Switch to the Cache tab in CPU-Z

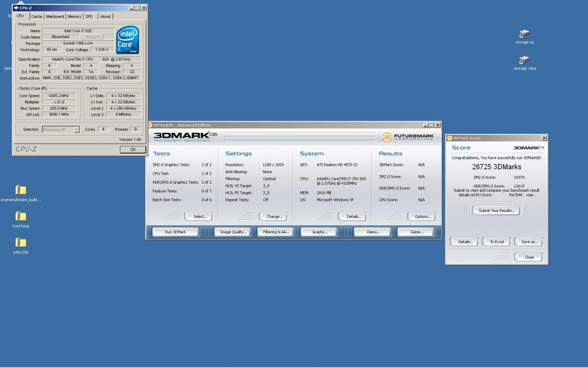(37, 17)
